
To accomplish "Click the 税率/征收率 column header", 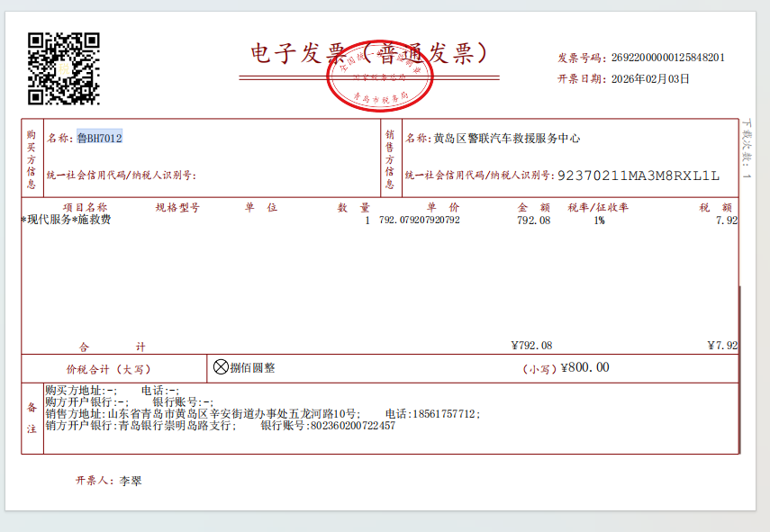I will pyautogui.click(x=597, y=207).
